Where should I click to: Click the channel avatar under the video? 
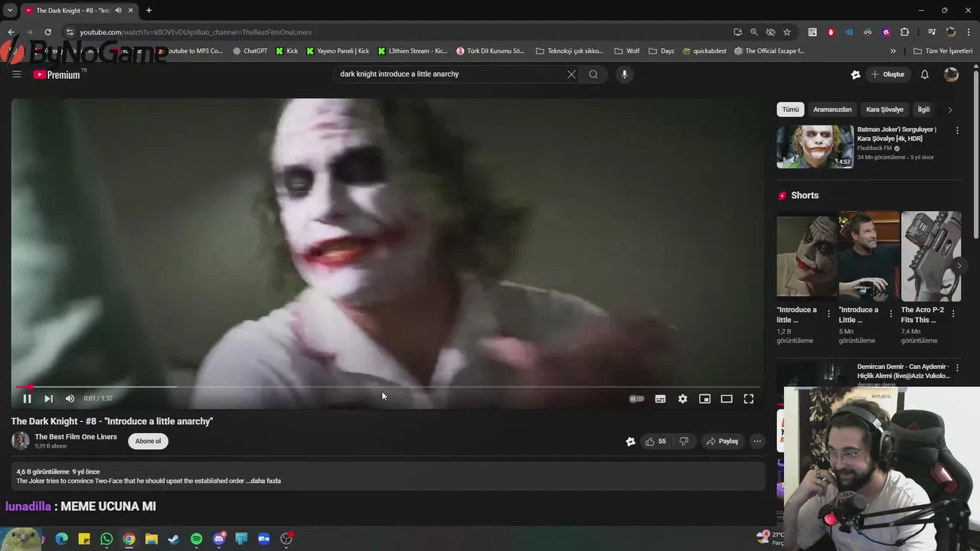coord(21,441)
